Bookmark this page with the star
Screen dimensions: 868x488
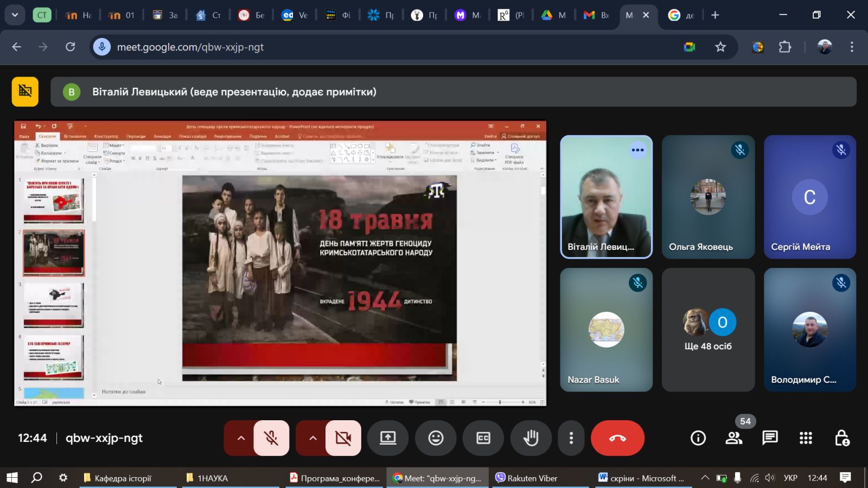pyautogui.click(x=720, y=47)
